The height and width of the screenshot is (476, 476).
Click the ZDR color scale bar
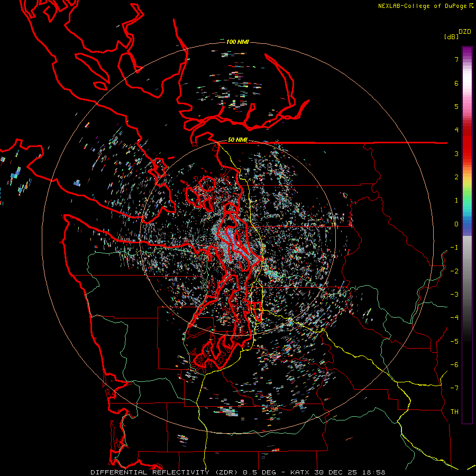pyautogui.click(x=467, y=235)
